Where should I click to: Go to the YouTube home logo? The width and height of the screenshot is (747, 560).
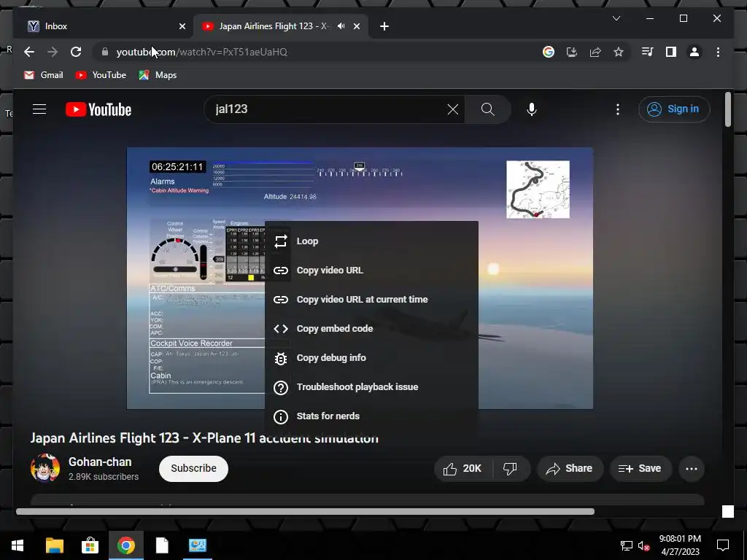(x=98, y=109)
